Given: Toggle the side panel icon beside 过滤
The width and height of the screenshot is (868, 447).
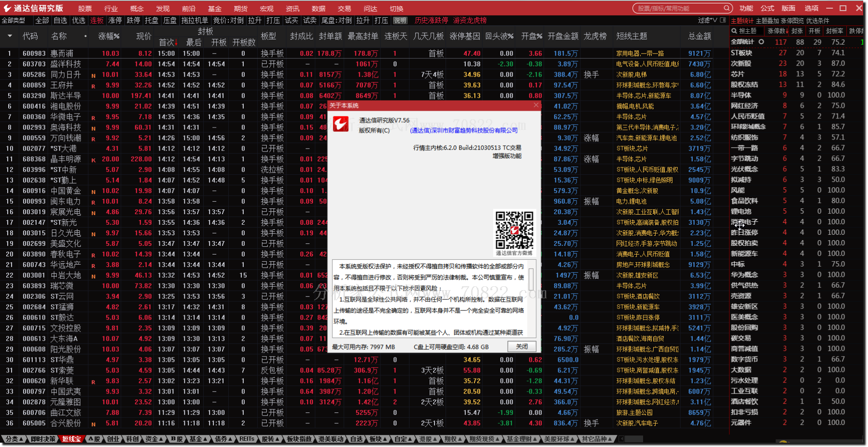Looking at the screenshot, I should [722, 20].
